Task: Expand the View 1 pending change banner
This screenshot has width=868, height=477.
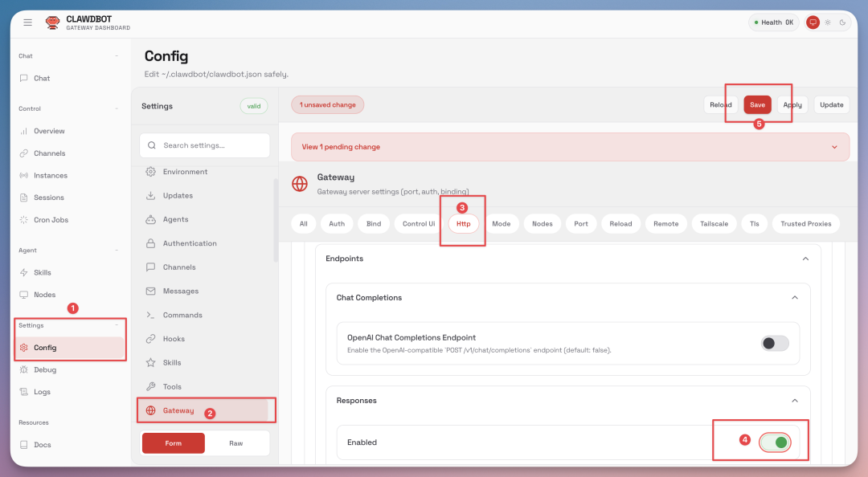Action: [834, 147]
